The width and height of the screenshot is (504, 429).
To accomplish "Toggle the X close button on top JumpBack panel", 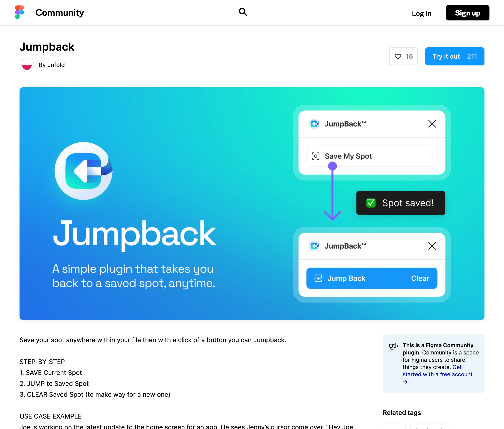I will [432, 124].
